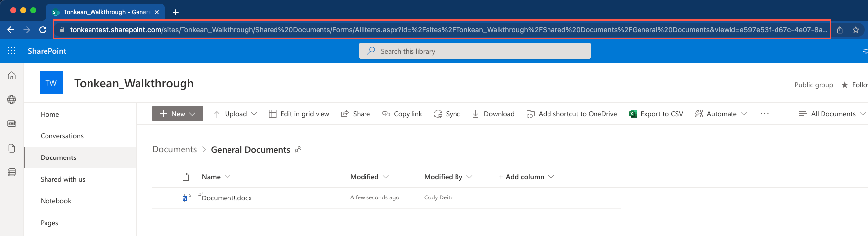Select Home in the site navigation
This screenshot has height=236, width=868.
pos(80,114)
